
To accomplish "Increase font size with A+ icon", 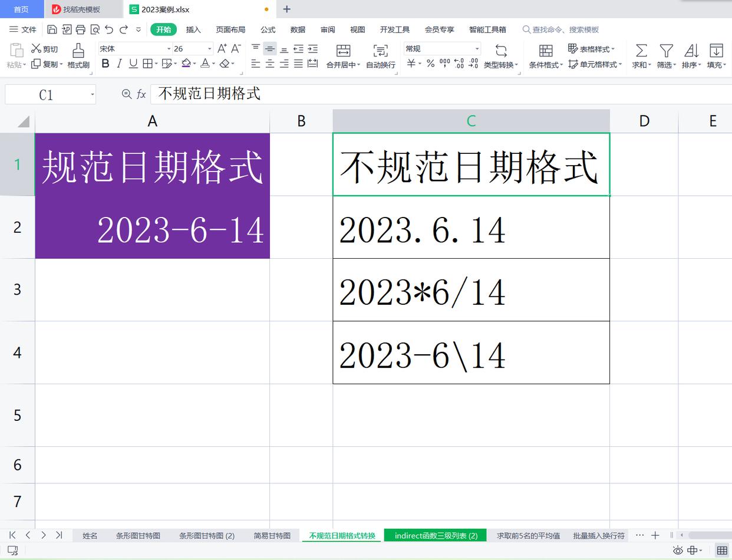I will pyautogui.click(x=222, y=49).
